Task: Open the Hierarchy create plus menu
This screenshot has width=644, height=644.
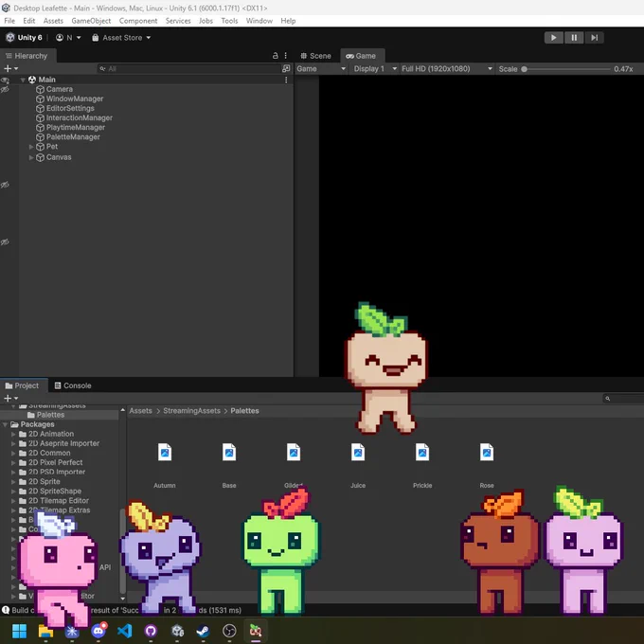Action: tap(10, 68)
